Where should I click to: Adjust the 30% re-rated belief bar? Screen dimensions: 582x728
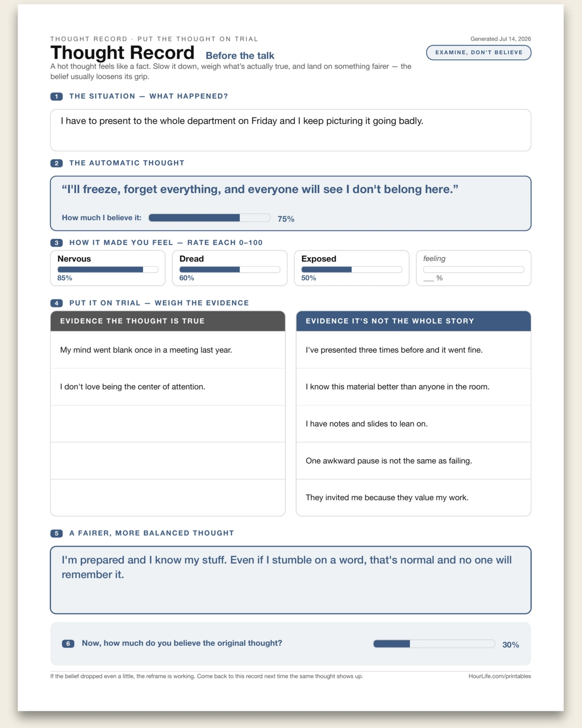(434, 644)
